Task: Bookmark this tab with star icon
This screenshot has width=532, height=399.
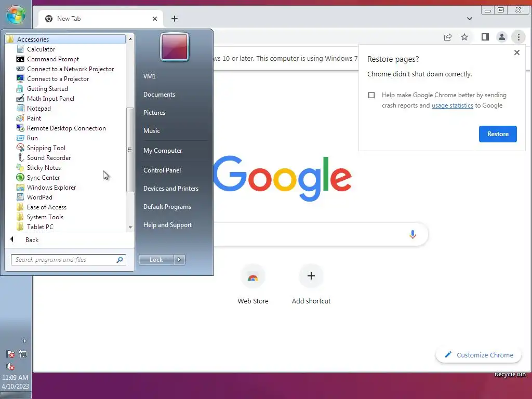Action: point(464,37)
